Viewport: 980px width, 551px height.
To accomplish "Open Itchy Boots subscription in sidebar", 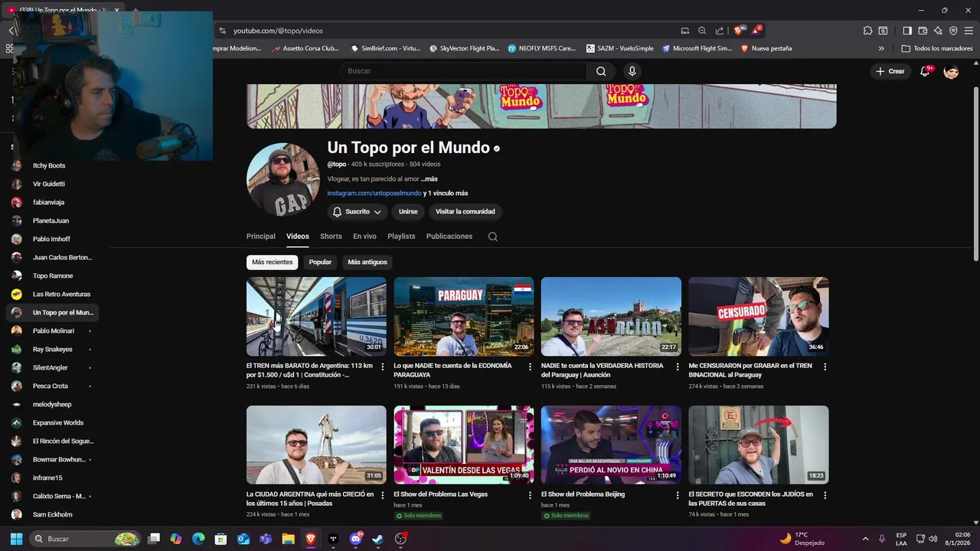I will click(x=52, y=165).
